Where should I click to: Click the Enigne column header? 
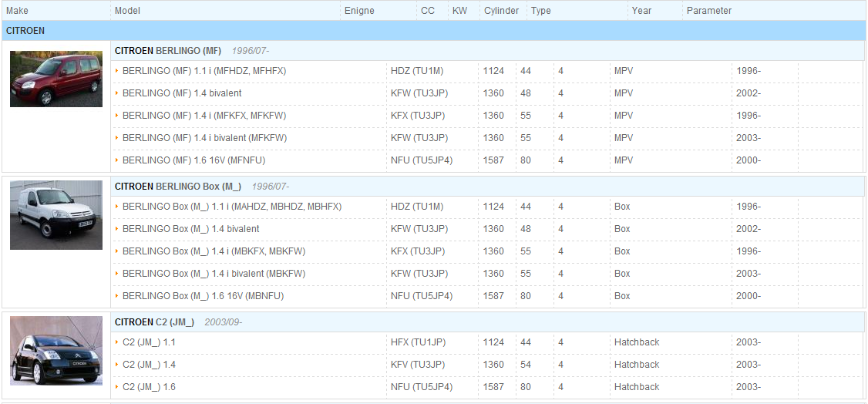(x=359, y=11)
